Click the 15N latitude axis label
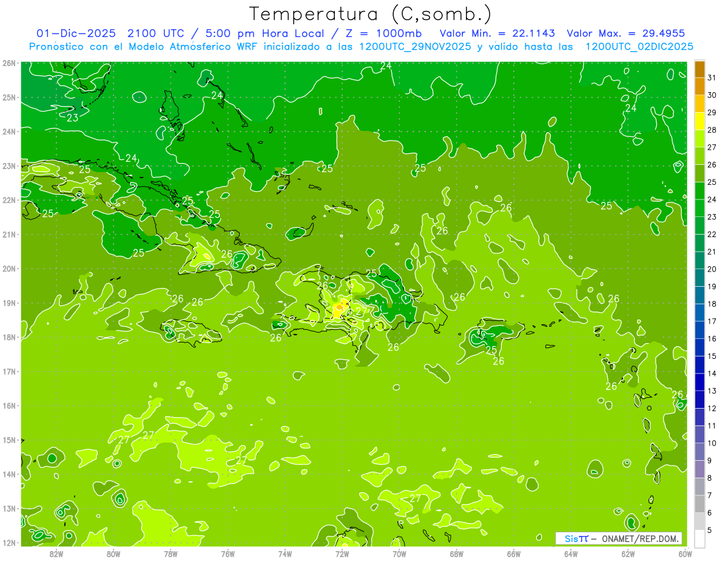Image resolution: width=728 pixels, height=562 pixels. coord(8,440)
